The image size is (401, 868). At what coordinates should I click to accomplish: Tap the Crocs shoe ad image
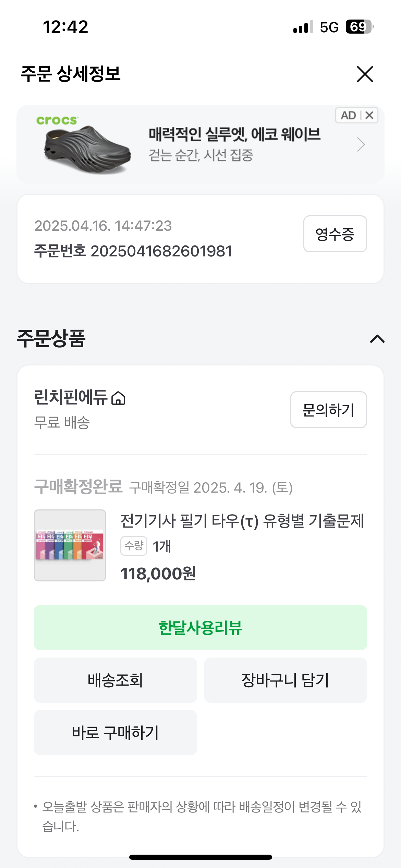coord(87,150)
